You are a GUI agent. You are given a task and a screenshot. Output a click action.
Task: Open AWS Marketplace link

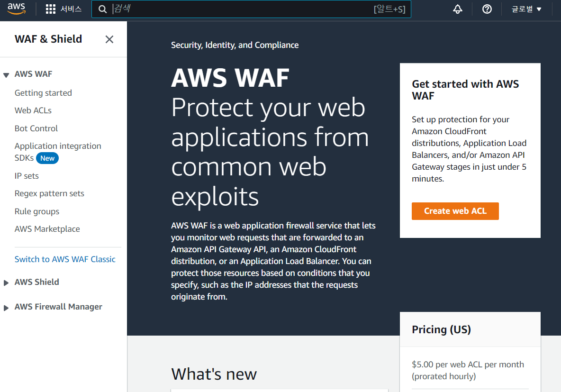47,229
